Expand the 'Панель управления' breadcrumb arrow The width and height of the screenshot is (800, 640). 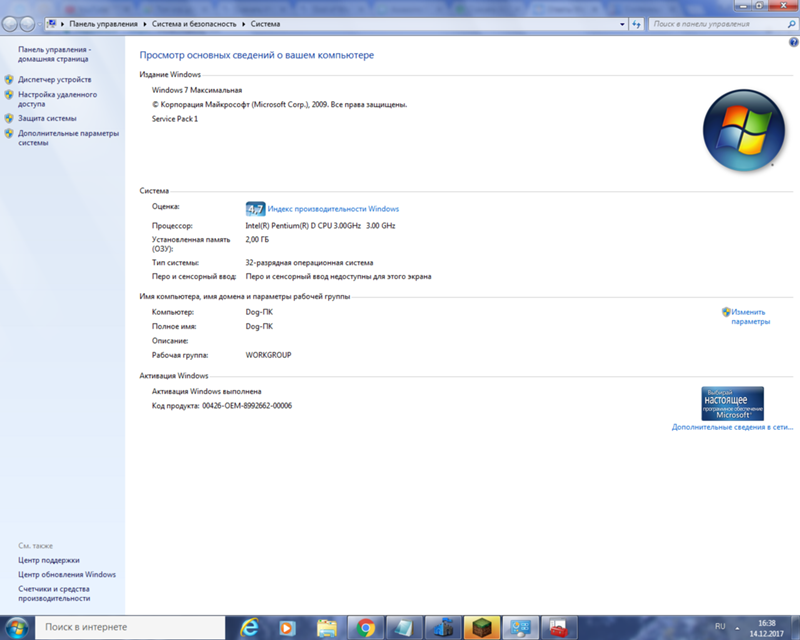[146, 22]
